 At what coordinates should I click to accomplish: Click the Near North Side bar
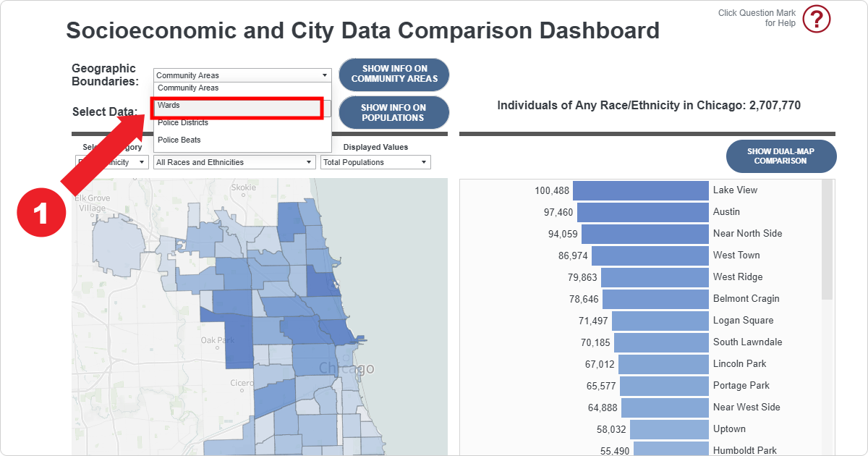click(x=644, y=234)
